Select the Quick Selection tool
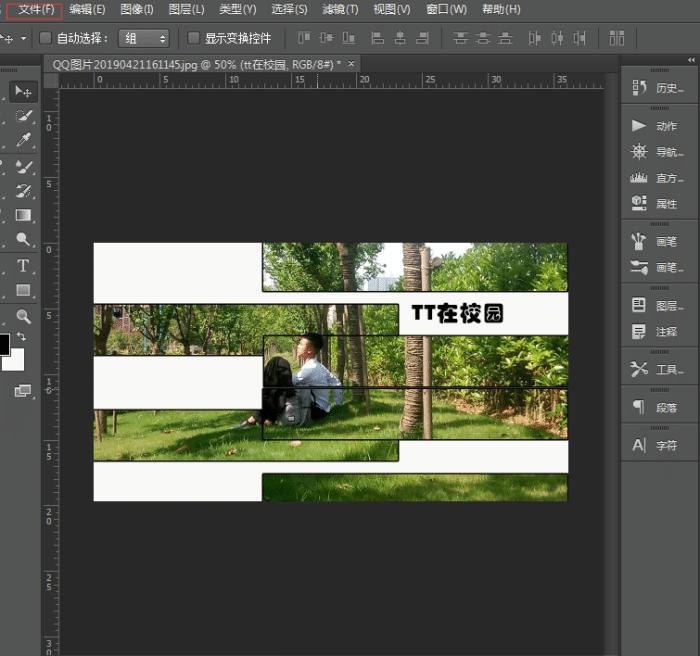Image resolution: width=700 pixels, height=656 pixels. (x=23, y=116)
